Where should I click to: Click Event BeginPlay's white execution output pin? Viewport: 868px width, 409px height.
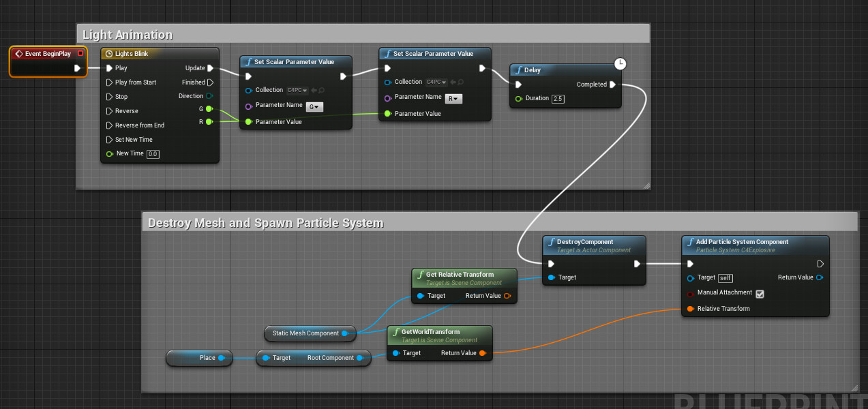pos(78,68)
